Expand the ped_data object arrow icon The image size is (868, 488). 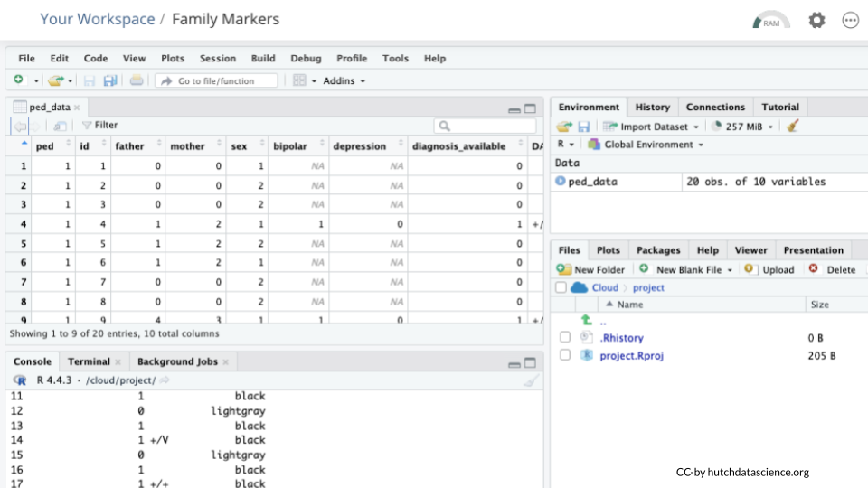coord(561,181)
